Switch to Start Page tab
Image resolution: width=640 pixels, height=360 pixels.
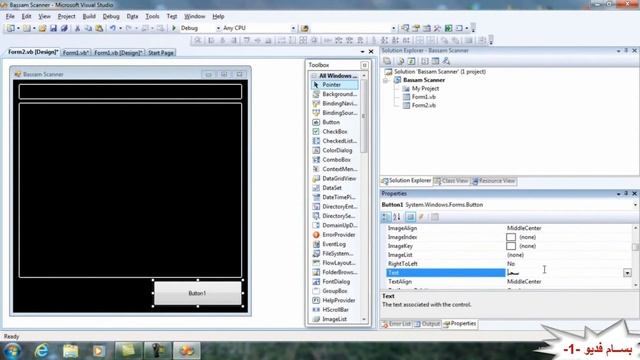pyautogui.click(x=161, y=53)
